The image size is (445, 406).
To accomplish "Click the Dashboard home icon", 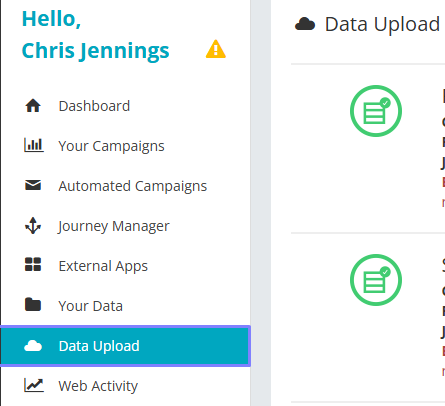I will 33,106.
